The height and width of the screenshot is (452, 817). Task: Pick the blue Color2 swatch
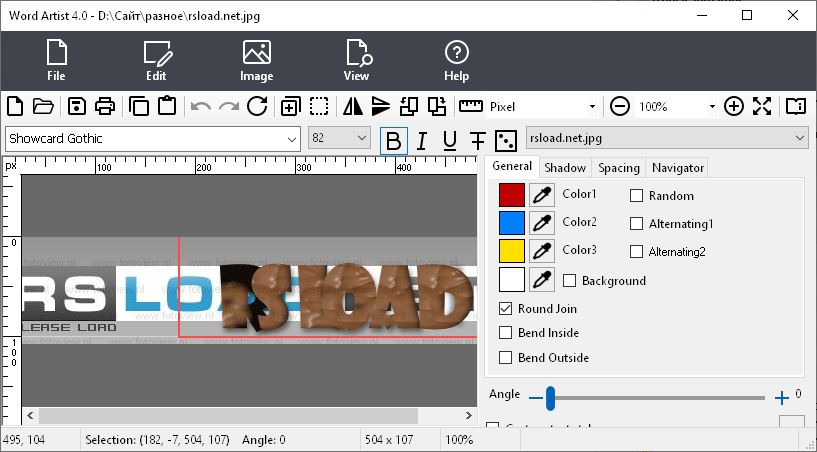point(512,223)
